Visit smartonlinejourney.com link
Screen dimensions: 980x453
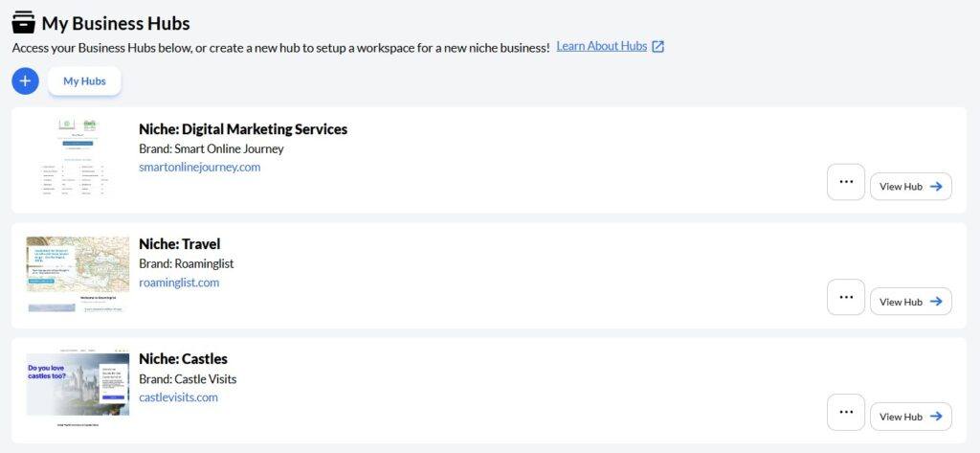(199, 167)
